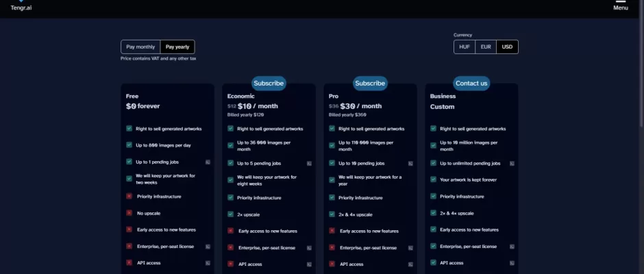Screen dimensions: 644x274
Task: Click info icon beside Pro 'Enterprise, per-seat license'
Action: click(410, 248)
